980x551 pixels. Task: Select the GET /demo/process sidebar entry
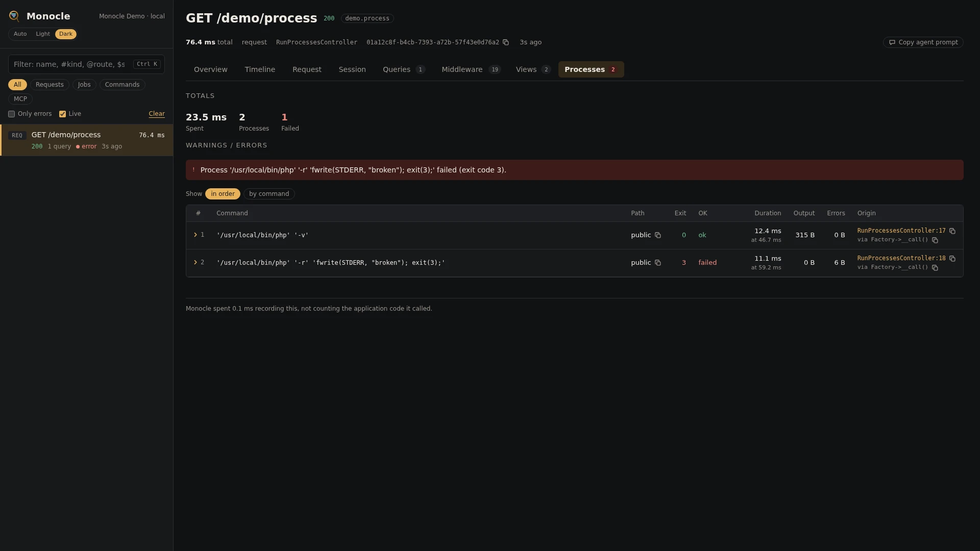(87, 140)
